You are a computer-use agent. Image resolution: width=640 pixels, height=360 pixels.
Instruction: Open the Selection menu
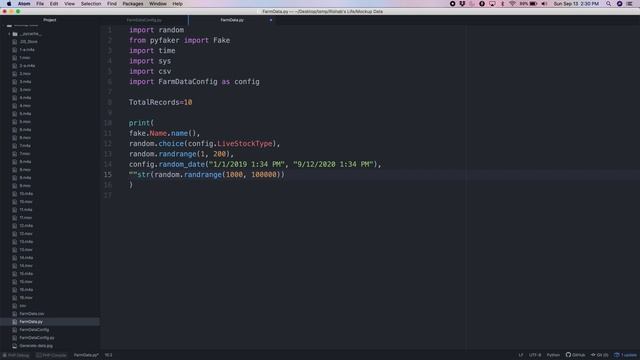[x=91, y=4]
